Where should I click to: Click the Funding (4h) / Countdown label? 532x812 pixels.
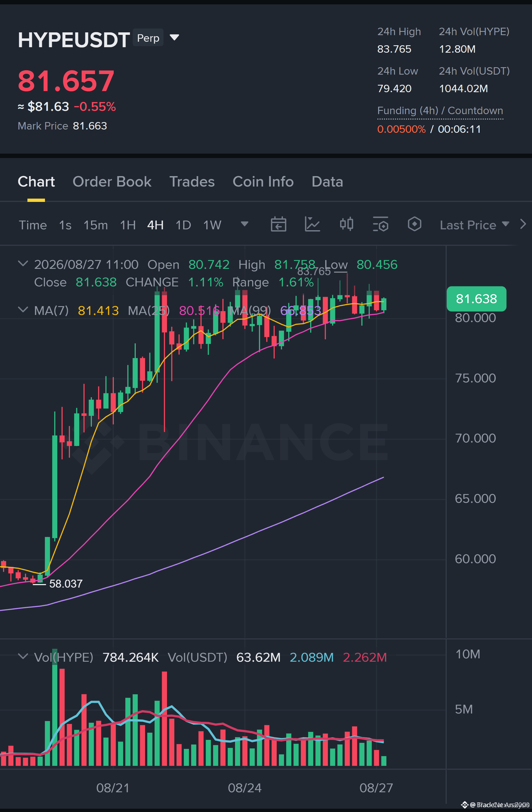tap(440, 111)
